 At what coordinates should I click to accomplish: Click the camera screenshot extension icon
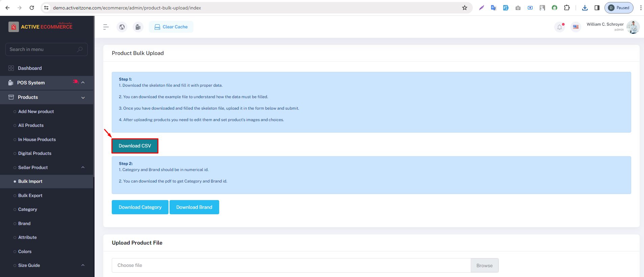click(x=518, y=8)
